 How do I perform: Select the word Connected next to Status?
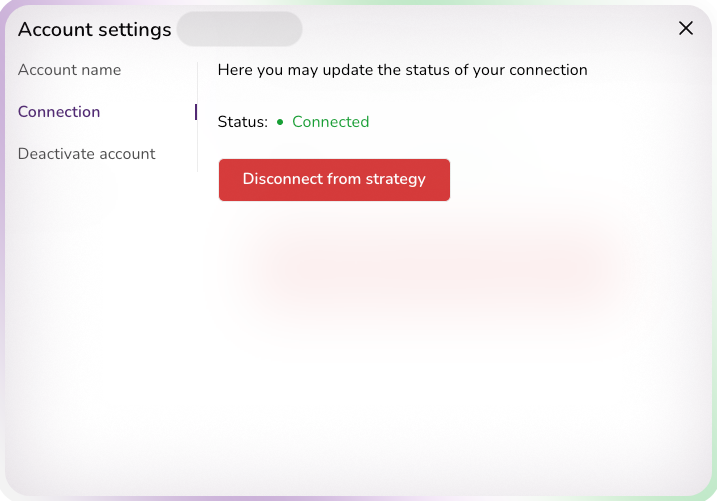tap(330, 122)
